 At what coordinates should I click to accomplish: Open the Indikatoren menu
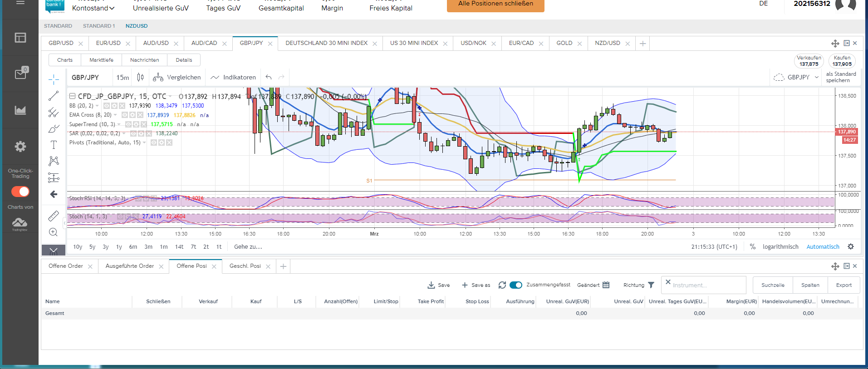coord(233,78)
